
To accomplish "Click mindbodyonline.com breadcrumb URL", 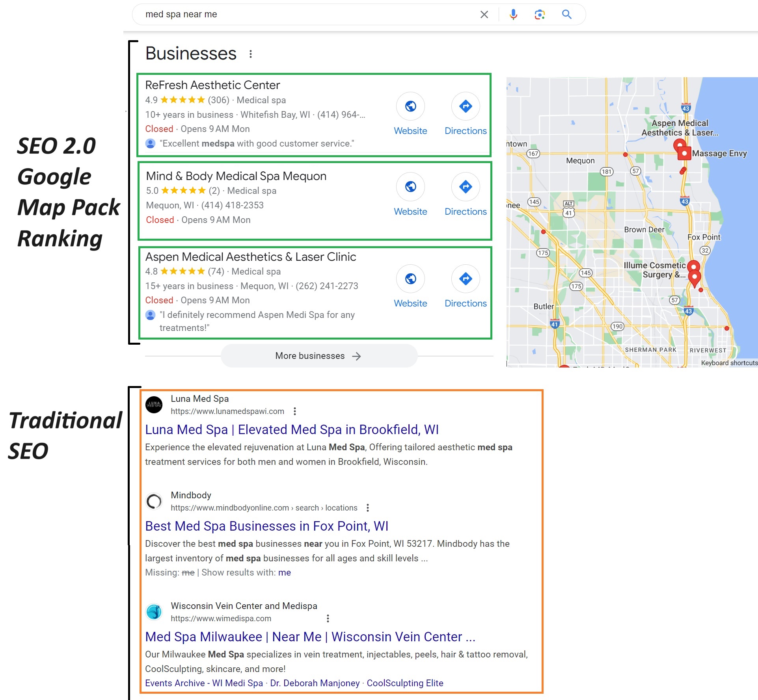I will pyautogui.click(x=264, y=508).
